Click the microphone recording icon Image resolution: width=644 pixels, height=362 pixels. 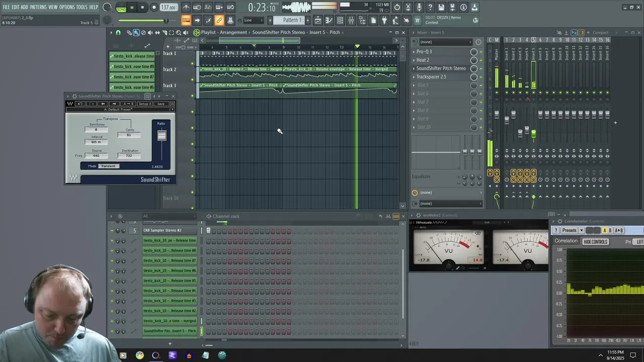[x=419, y=8]
